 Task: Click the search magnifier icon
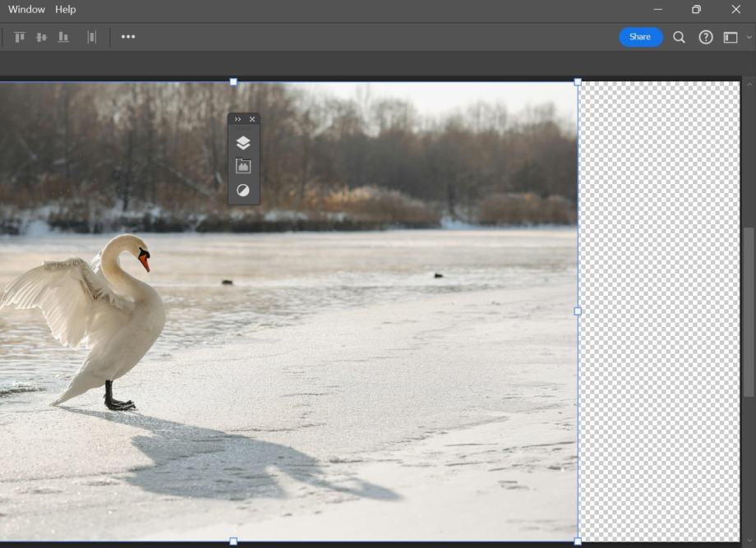pos(679,37)
